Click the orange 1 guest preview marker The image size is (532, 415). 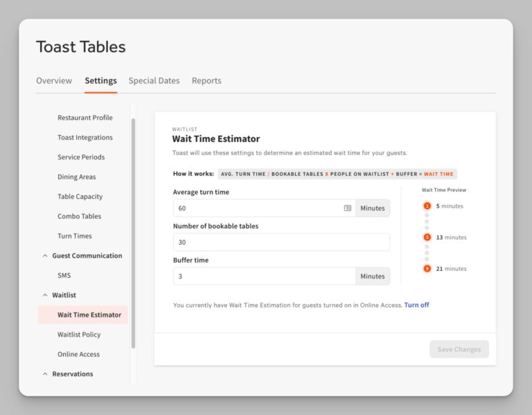427,206
